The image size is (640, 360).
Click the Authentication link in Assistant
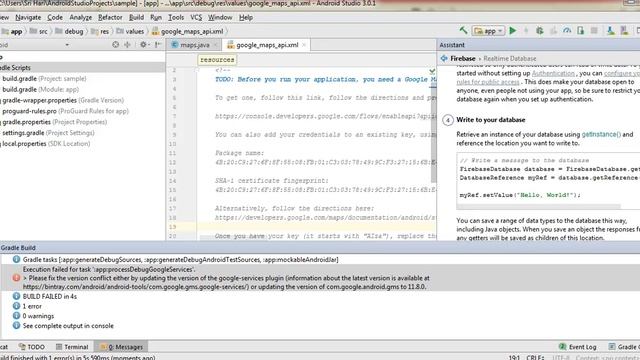point(553,73)
